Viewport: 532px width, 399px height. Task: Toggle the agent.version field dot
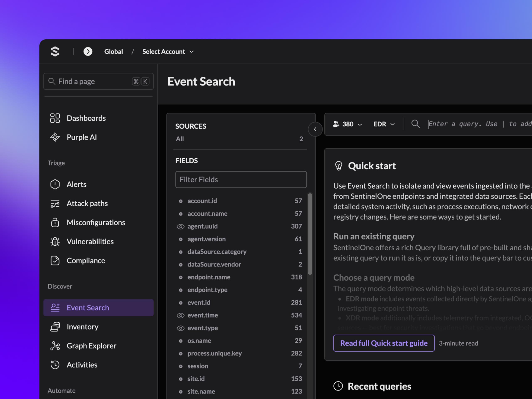point(181,239)
